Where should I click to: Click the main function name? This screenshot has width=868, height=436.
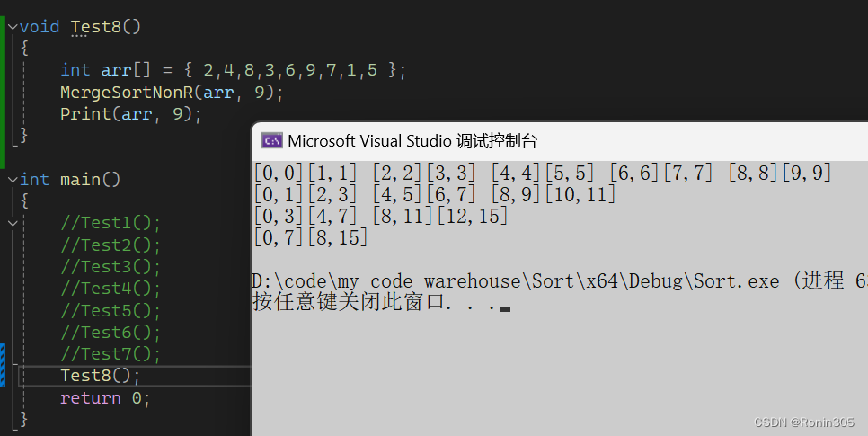(80, 180)
